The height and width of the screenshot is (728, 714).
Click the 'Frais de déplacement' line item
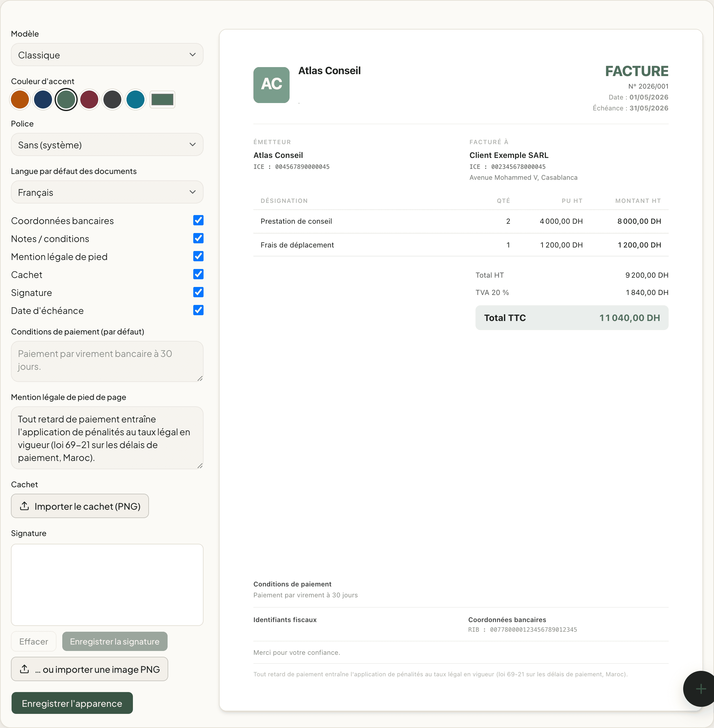pos(297,245)
